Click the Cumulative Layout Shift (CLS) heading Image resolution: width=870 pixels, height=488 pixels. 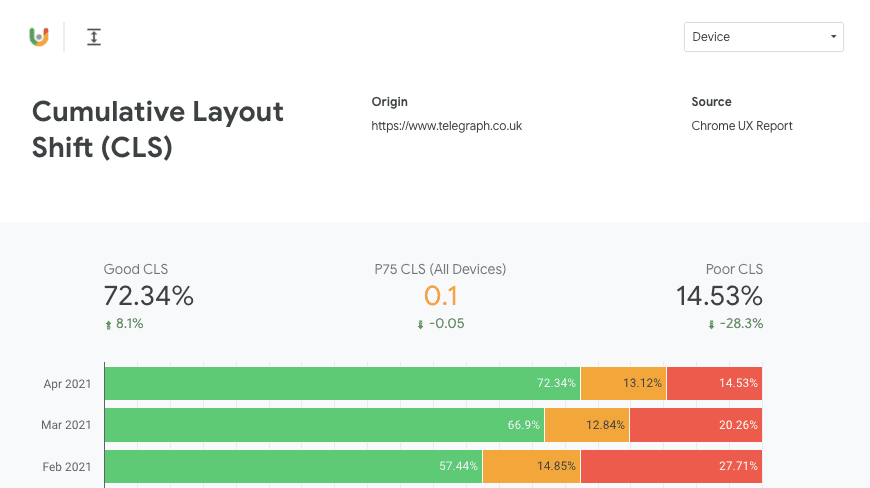(x=158, y=129)
